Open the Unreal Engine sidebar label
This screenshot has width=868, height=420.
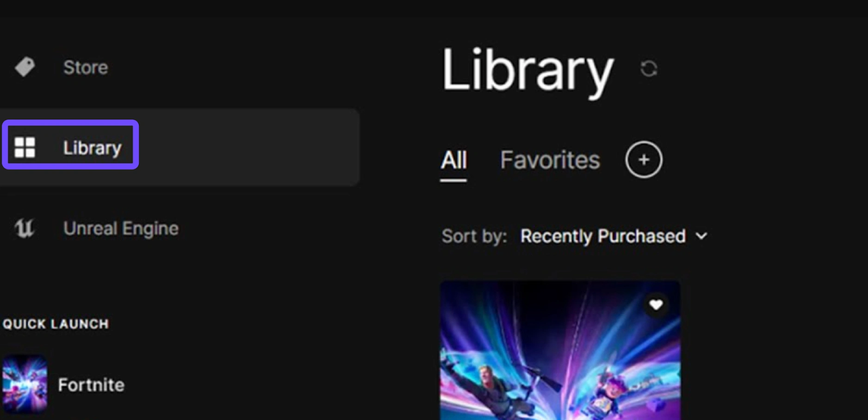coord(121,228)
